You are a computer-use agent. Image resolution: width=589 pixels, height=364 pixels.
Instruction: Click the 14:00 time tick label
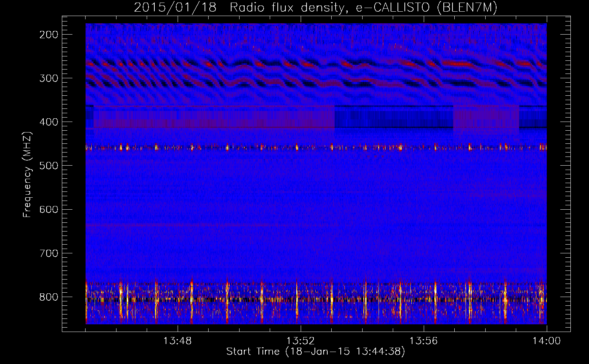[x=547, y=341]
